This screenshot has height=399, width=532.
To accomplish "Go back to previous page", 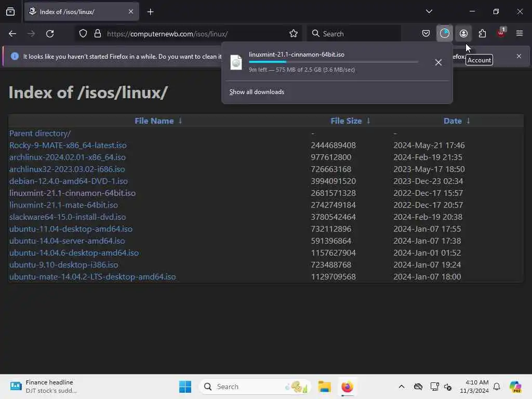I will (x=12, y=34).
